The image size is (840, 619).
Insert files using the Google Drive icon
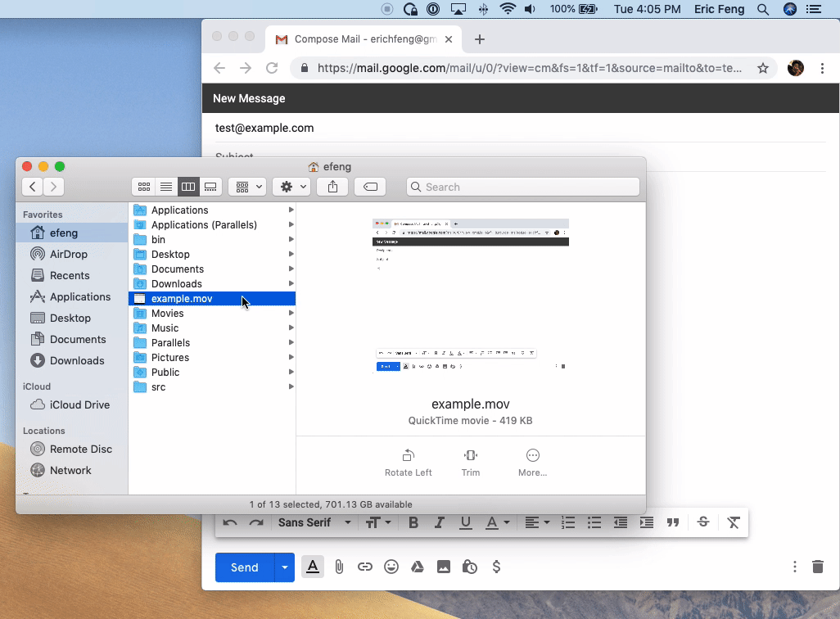tap(418, 567)
